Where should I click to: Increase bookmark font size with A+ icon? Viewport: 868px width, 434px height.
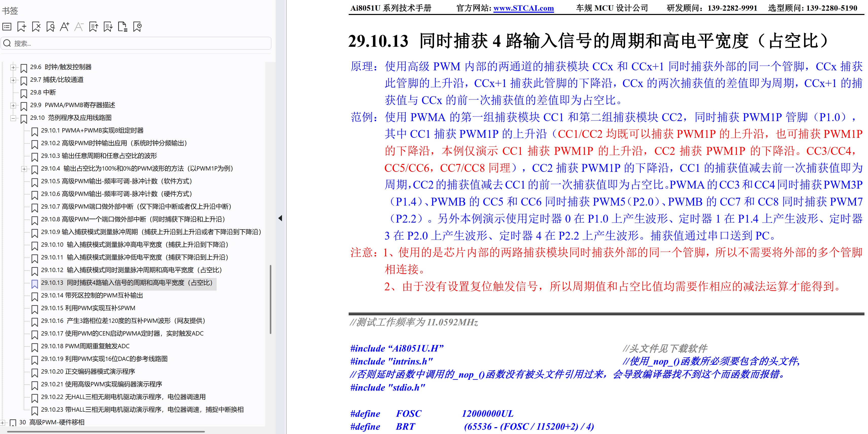(65, 27)
